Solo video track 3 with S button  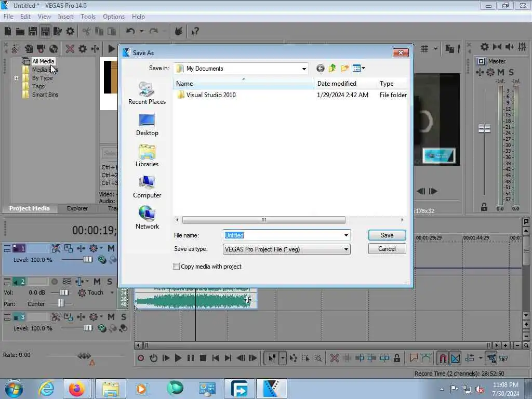(124, 317)
